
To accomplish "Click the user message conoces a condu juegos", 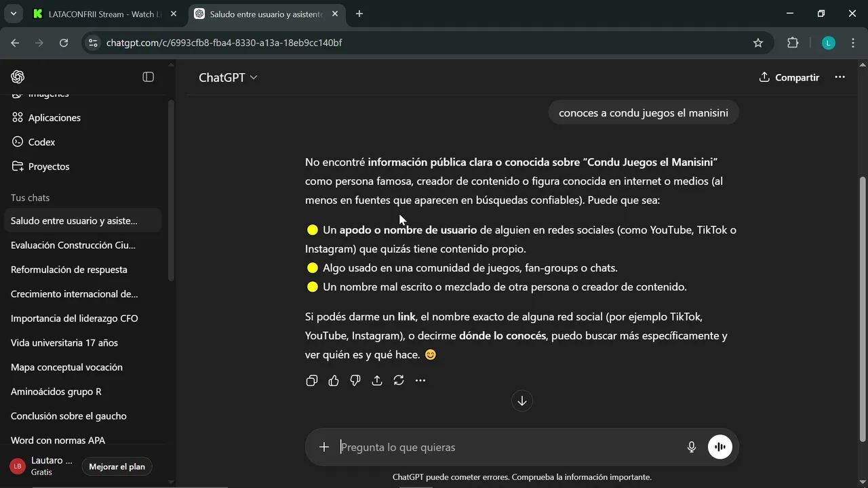I will tap(644, 113).
